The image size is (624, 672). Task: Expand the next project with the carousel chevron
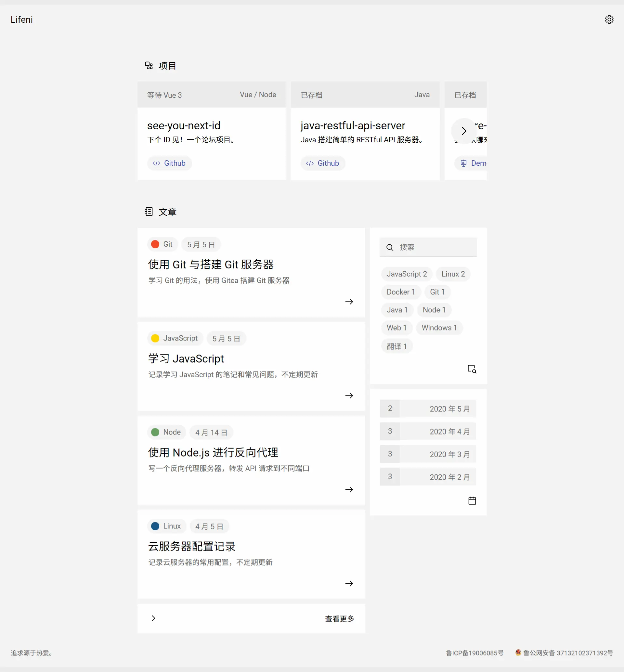[464, 131]
